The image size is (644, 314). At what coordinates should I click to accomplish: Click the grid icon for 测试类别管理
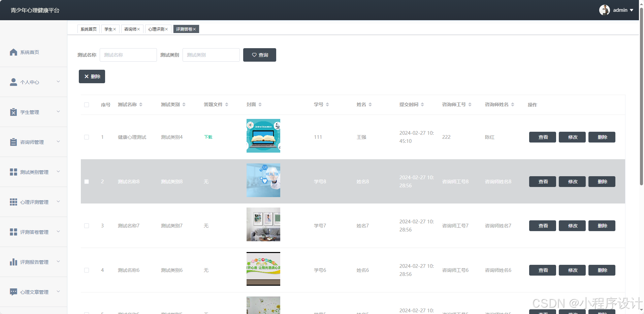point(13,172)
